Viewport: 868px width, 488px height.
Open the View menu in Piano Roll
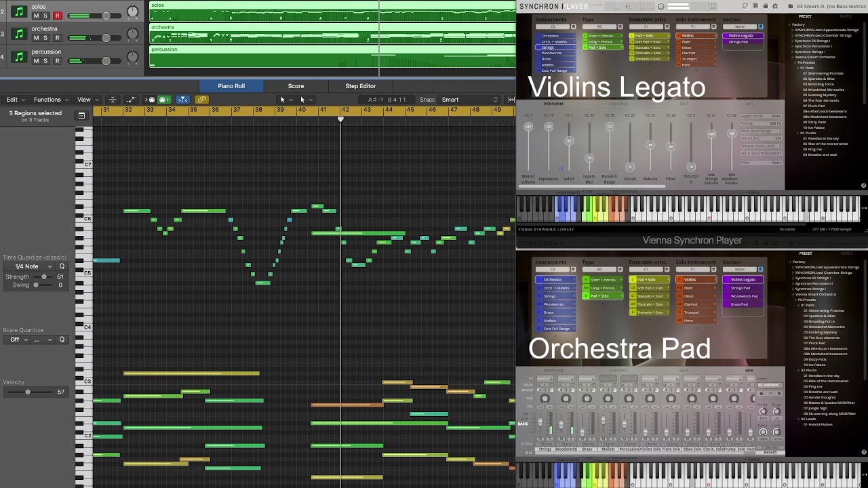click(88, 100)
